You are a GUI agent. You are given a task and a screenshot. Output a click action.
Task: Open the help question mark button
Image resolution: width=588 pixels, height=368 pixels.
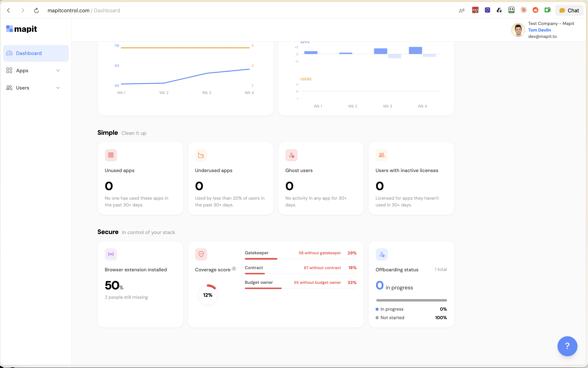coord(567,346)
